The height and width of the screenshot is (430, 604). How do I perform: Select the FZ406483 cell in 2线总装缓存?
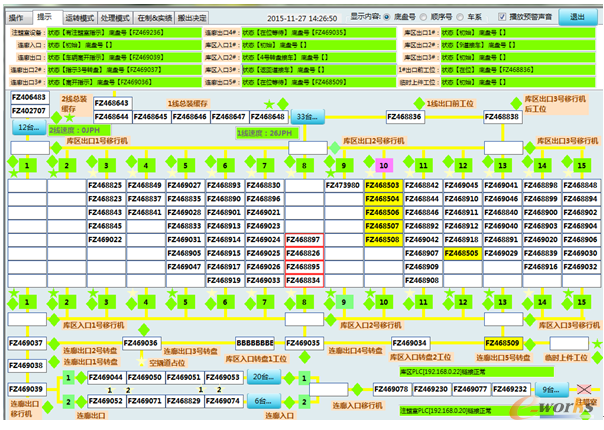[x=30, y=97]
